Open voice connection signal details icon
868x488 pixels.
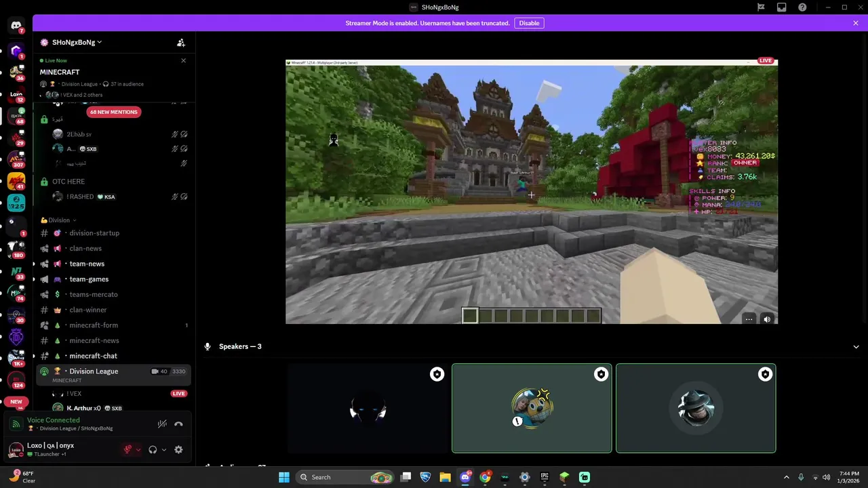pos(16,424)
